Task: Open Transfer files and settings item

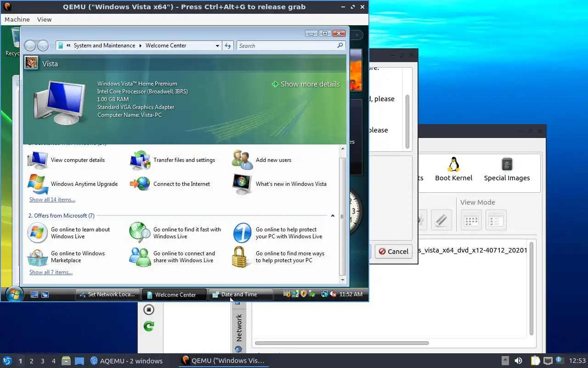Action: coord(172,160)
